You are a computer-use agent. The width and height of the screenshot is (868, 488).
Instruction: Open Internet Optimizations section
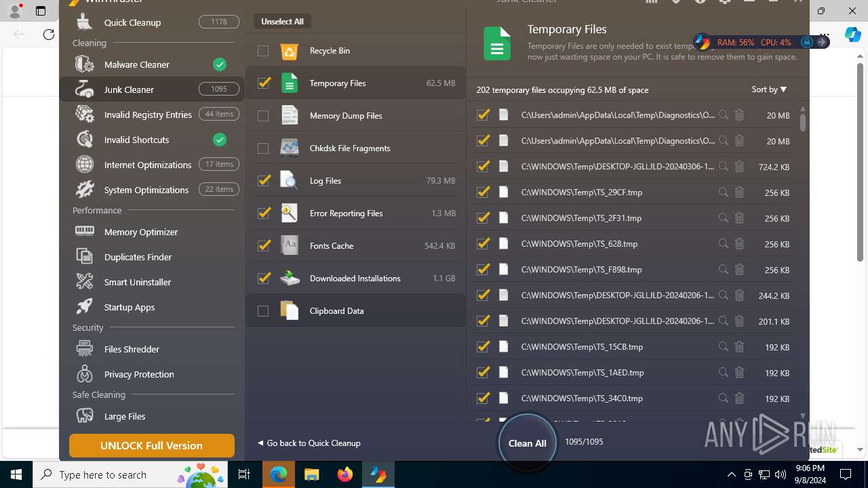coord(152,165)
